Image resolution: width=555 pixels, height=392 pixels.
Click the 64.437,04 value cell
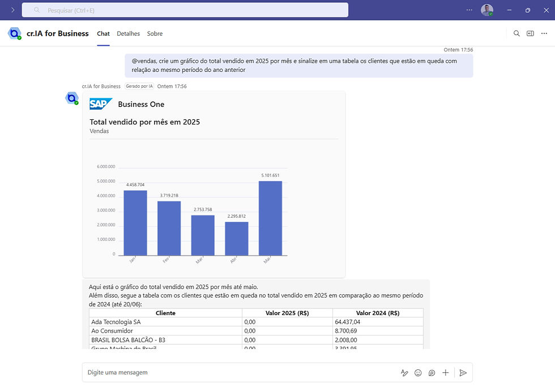coord(378,322)
